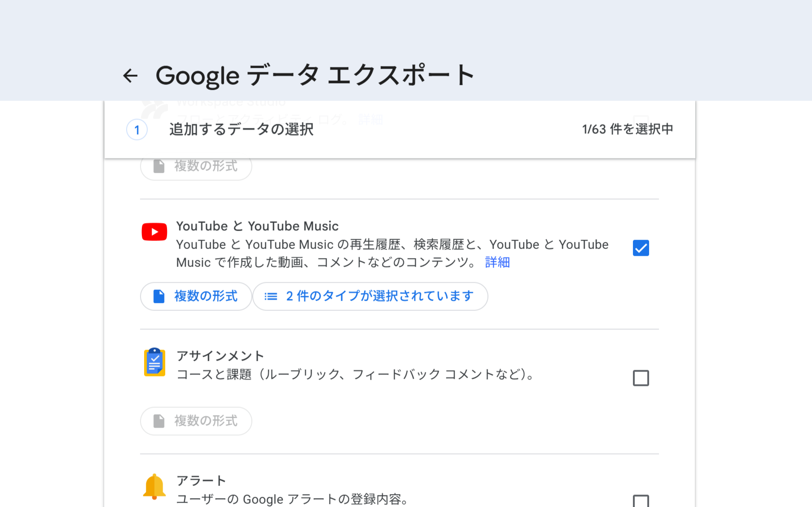Open the 複数の形式 format selector for YouTube
812x507 pixels.
pyautogui.click(x=196, y=296)
